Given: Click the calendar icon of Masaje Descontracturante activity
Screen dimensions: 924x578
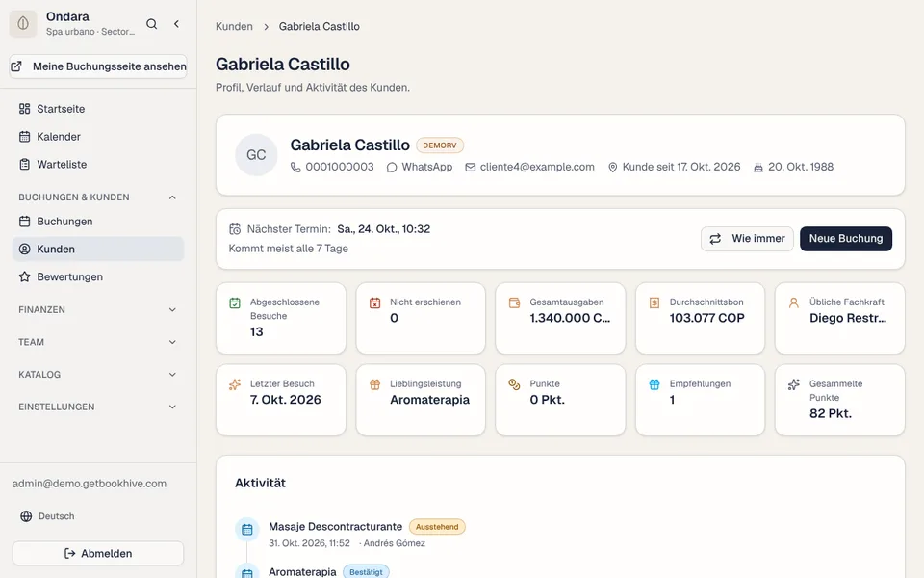Looking at the screenshot, I should pos(247,529).
